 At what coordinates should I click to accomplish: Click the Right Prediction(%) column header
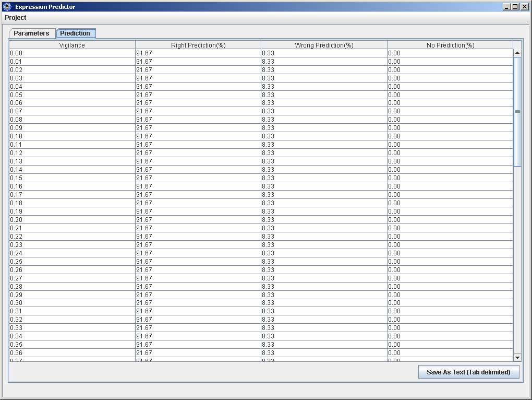pyautogui.click(x=198, y=45)
